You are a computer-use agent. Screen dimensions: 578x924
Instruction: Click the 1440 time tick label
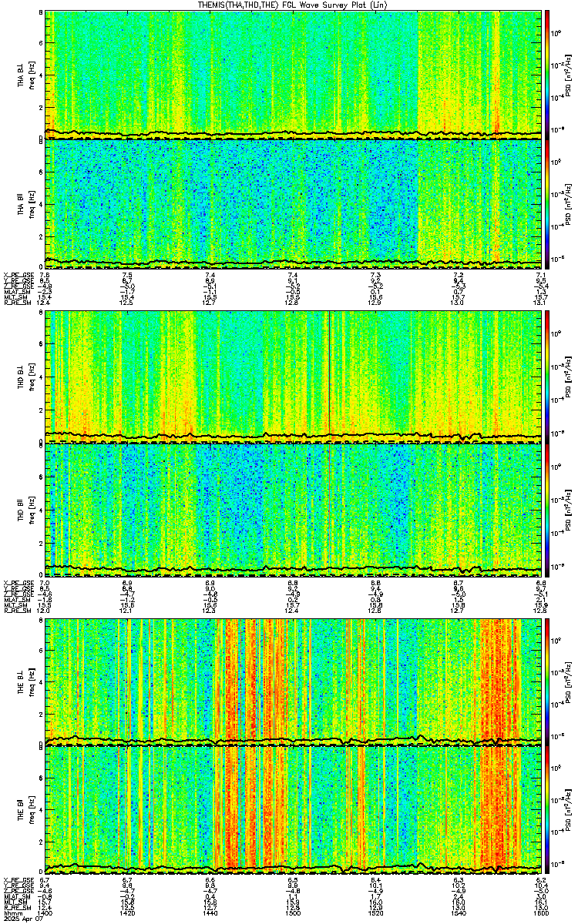[x=210, y=914]
